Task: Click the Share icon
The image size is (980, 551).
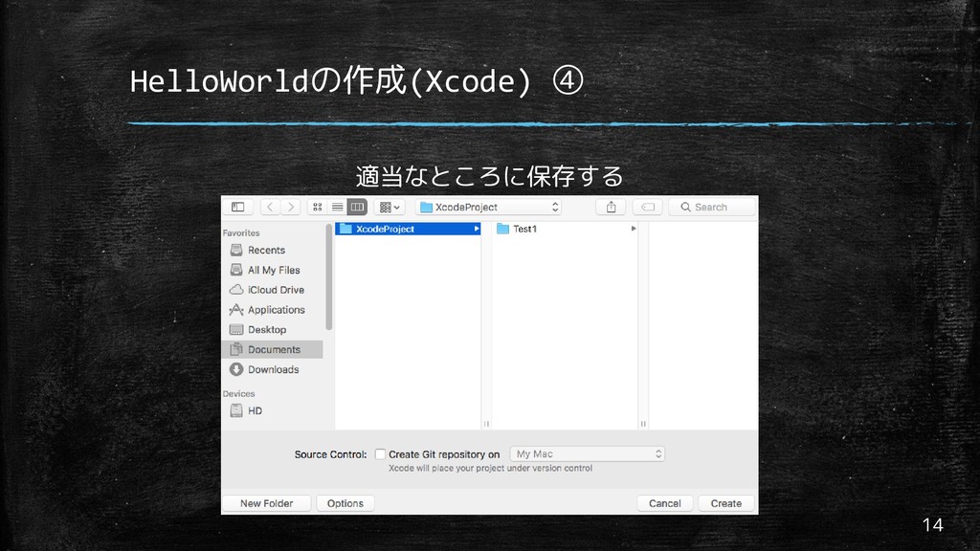Action: pos(611,207)
